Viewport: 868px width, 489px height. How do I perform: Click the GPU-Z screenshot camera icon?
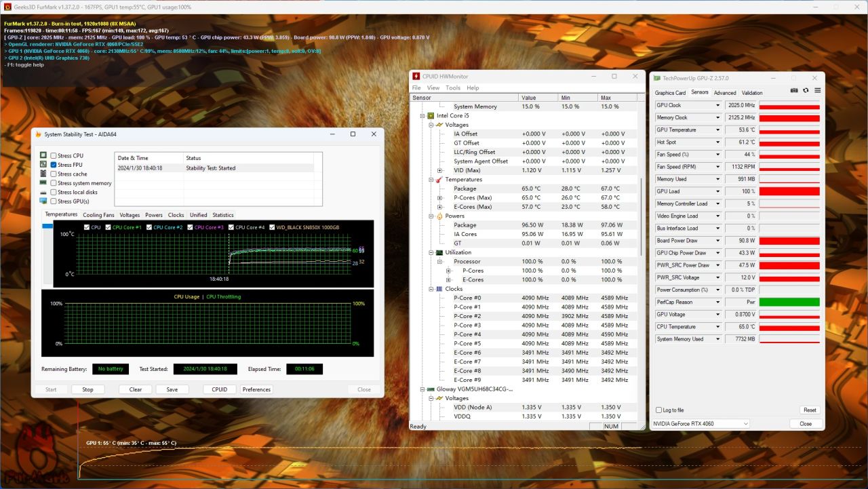pyautogui.click(x=794, y=90)
